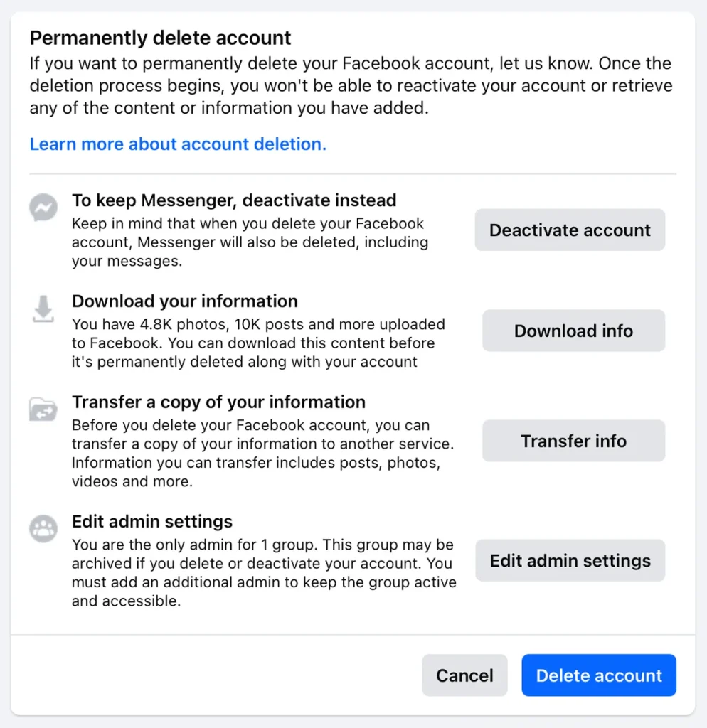Click the group people icon

pyautogui.click(x=43, y=529)
